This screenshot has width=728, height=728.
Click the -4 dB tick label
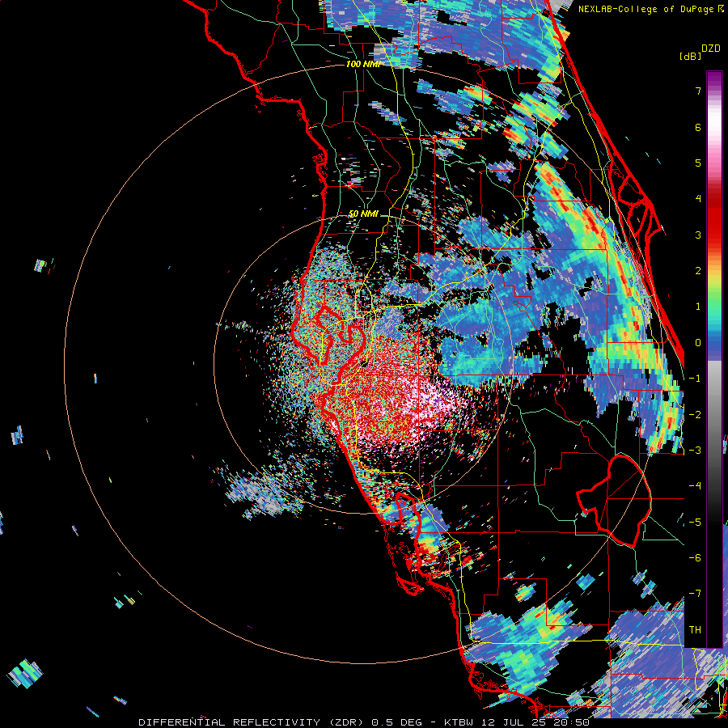coord(695,486)
